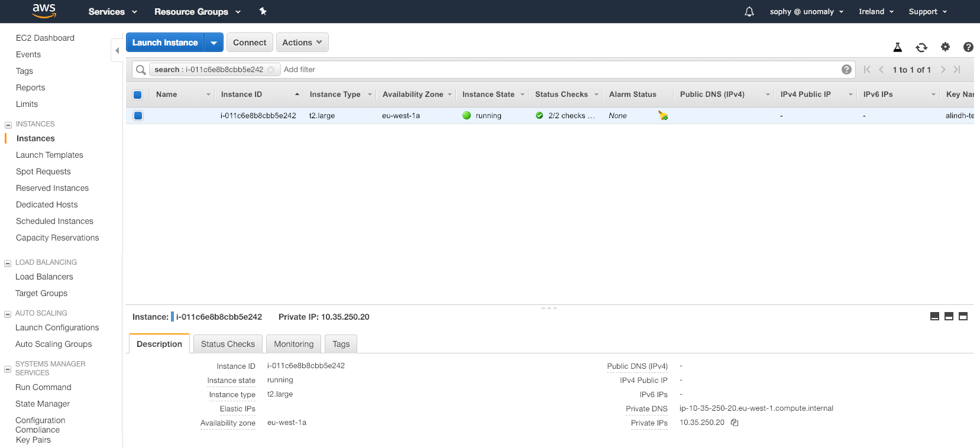Open Reserved Instances in sidebar
The image size is (980, 448).
coord(52,188)
